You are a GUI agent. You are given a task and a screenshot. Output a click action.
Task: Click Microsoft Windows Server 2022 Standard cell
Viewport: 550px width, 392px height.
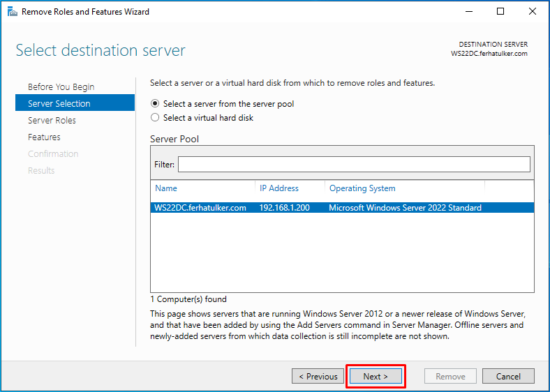405,208
